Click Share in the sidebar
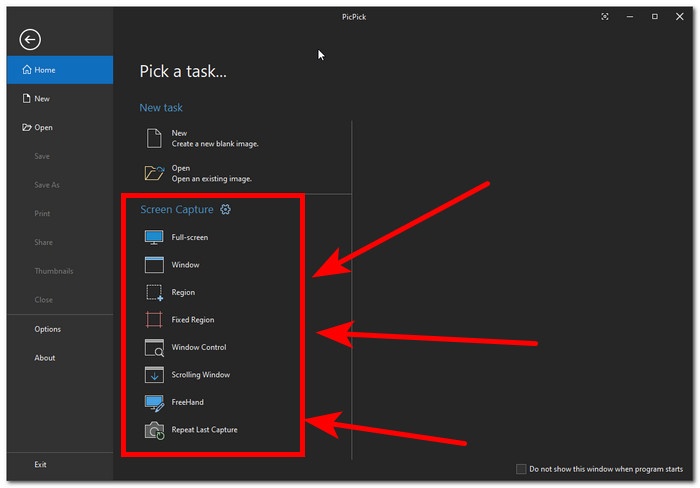This screenshot has width=700, height=488. (43, 242)
